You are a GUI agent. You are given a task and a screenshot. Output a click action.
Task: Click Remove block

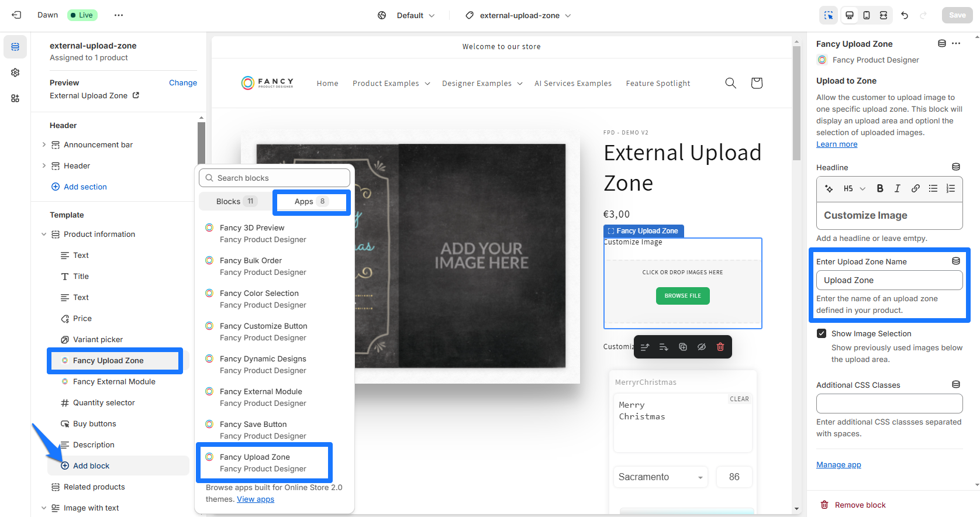[x=853, y=505]
